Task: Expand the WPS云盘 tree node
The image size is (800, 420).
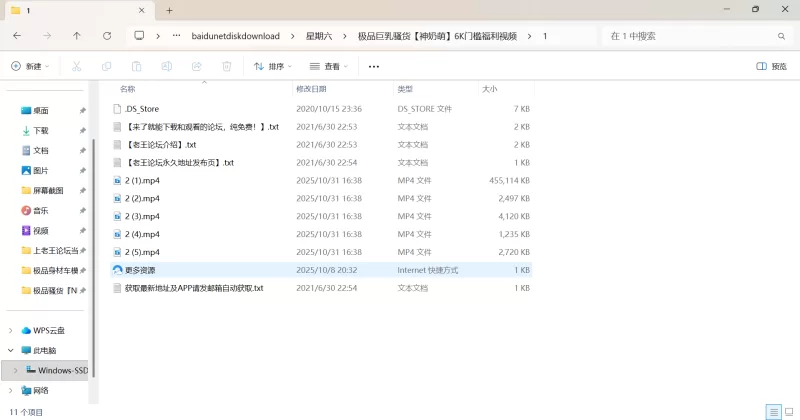Action: point(11,331)
